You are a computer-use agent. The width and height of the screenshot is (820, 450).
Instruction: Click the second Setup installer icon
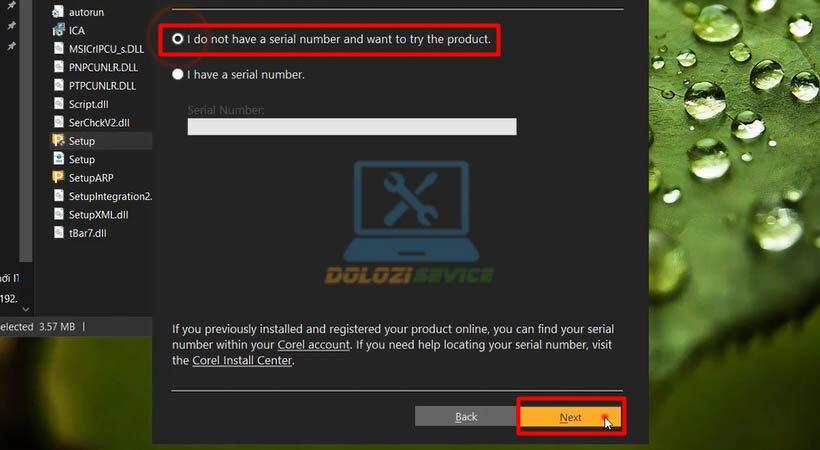pyautogui.click(x=59, y=159)
